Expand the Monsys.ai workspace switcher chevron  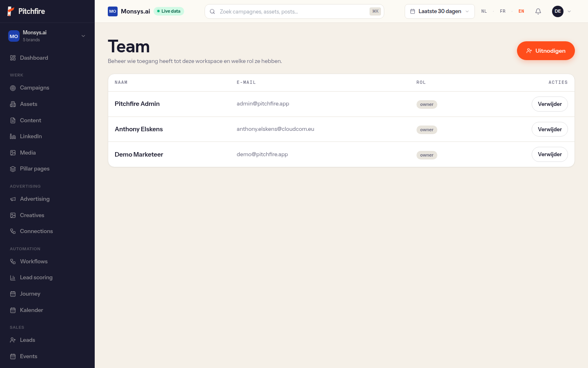pos(83,36)
